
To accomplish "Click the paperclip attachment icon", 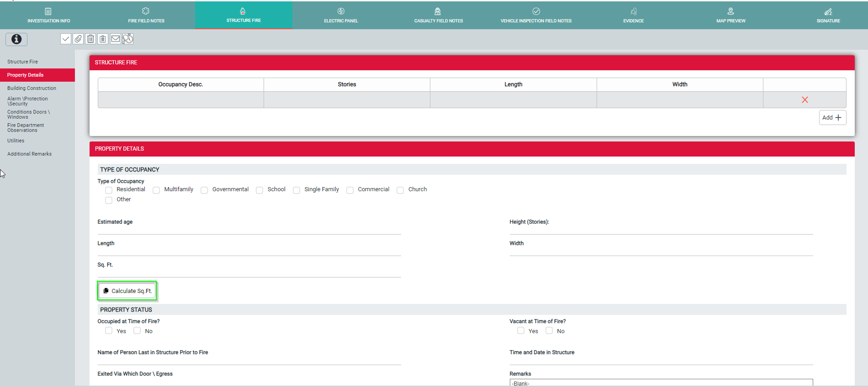I will tap(78, 39).
